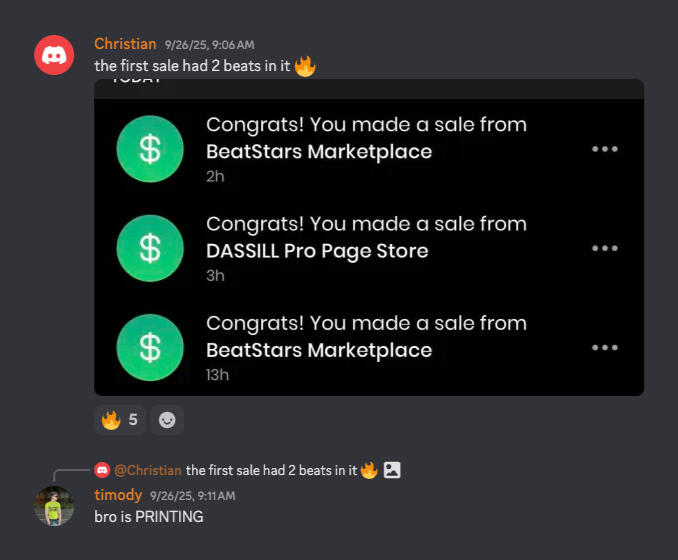Toggle the fire reaction with 5 votes

click(120, 420)
